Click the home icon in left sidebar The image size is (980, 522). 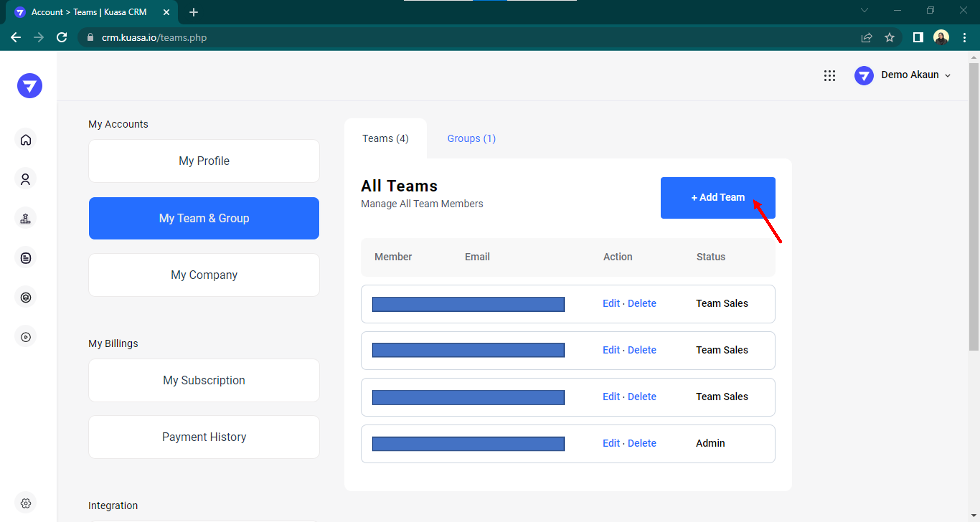(x=25, y=140)
